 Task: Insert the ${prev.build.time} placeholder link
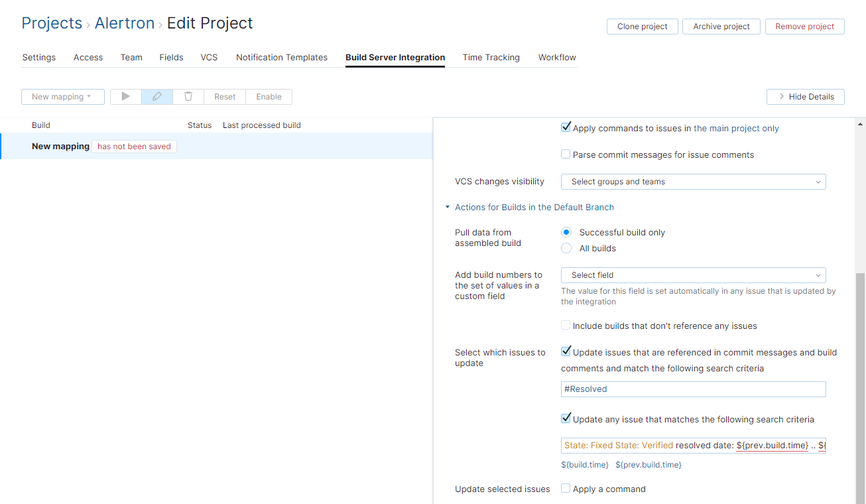click(x=648, y=465)
